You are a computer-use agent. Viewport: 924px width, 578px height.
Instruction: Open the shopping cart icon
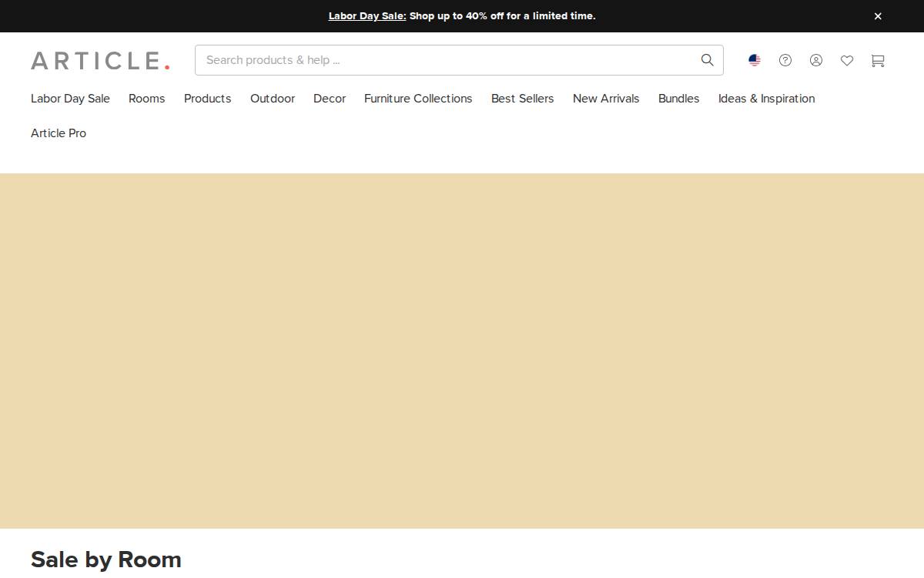[x=878, y=60]
